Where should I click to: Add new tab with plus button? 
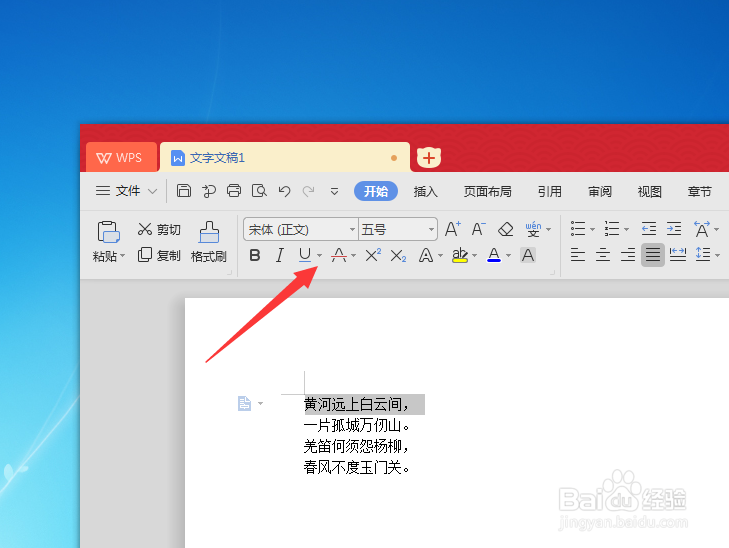tap(429, 158)
